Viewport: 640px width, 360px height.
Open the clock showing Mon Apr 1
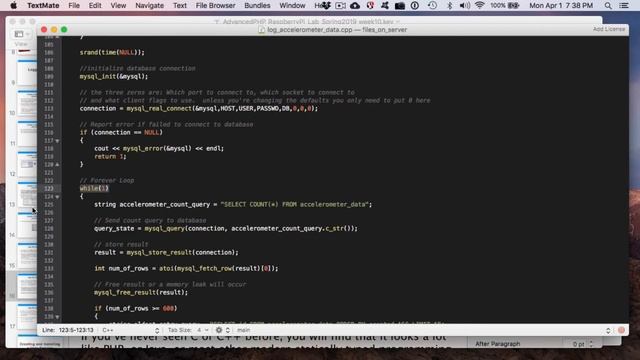coord(561,6)
